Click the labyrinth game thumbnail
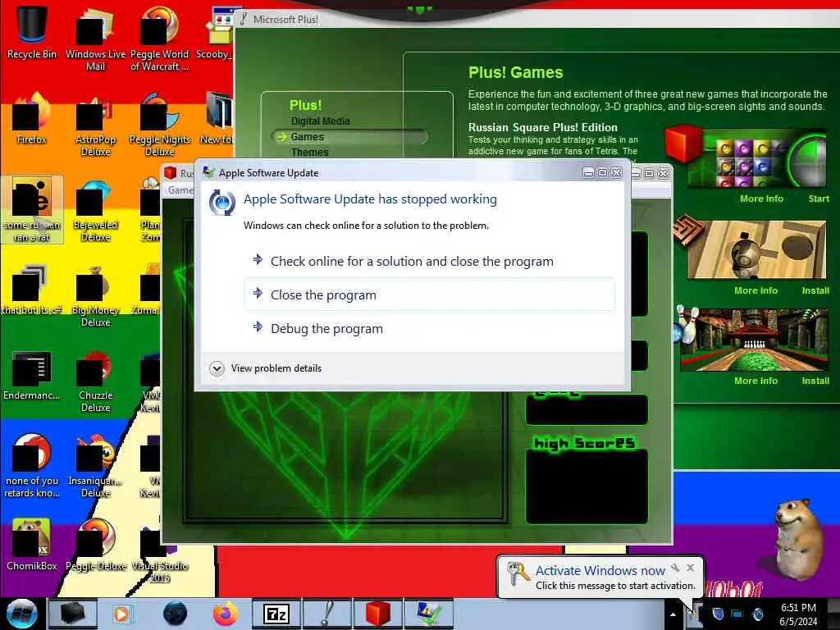840x630 pixels. [756, 249]
